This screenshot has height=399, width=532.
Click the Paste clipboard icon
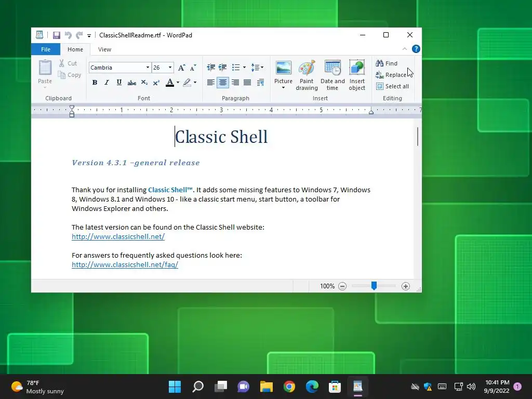[45, 67]
